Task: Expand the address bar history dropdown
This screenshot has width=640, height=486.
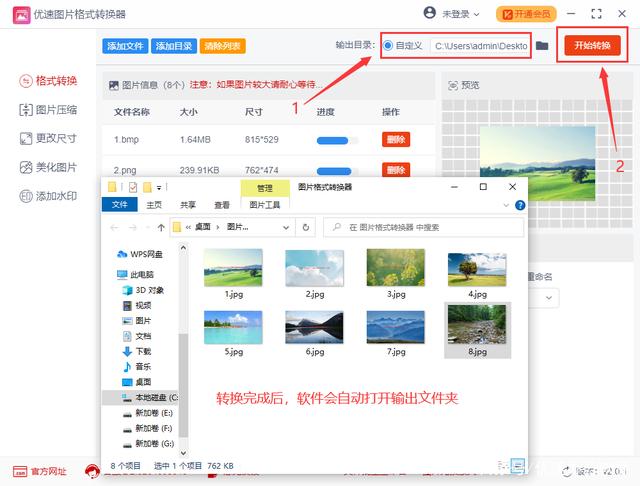Action: tap(286, 227)
